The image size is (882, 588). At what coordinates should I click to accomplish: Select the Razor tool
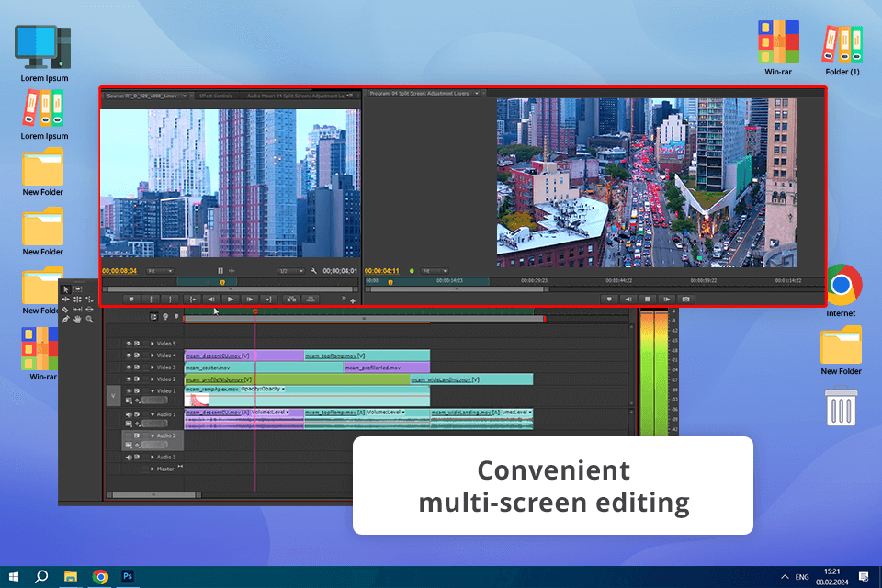coord(64,310)
